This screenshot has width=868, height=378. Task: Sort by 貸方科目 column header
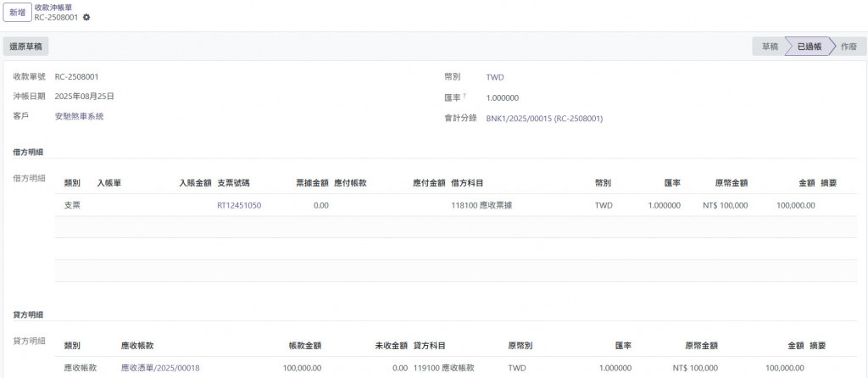click(430, 346)
